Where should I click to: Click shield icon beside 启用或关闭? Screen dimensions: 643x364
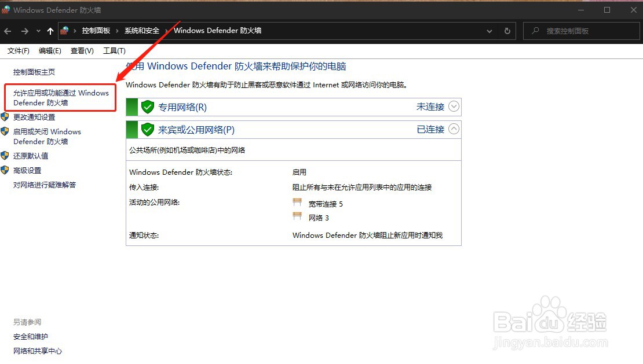[x=5, y=131]
